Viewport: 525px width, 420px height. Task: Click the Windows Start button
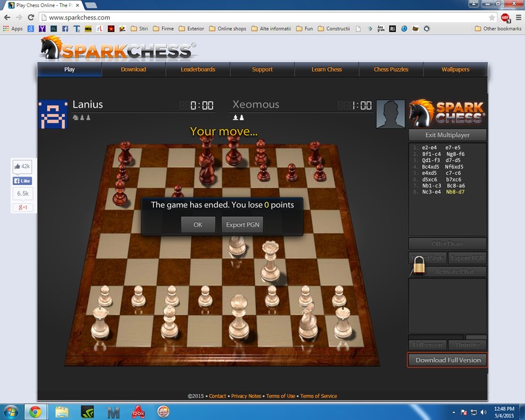pos(10,412)
